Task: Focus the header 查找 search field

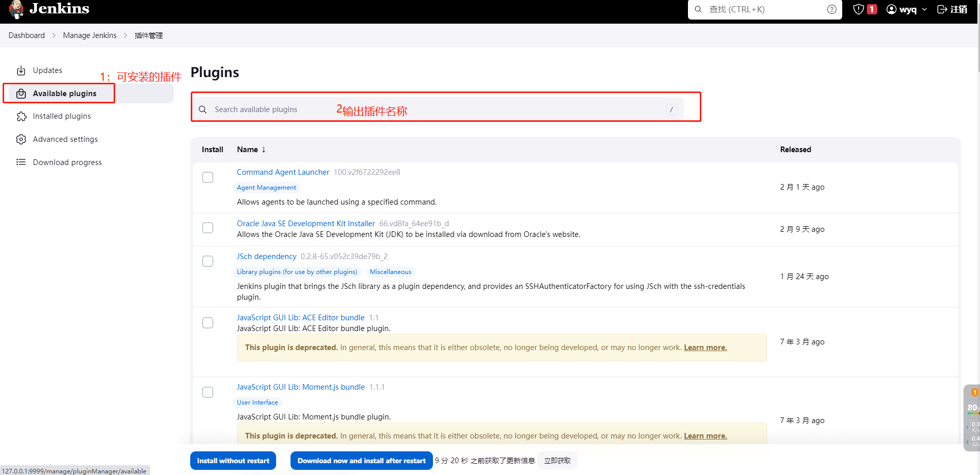Action: tap(765, 9)
